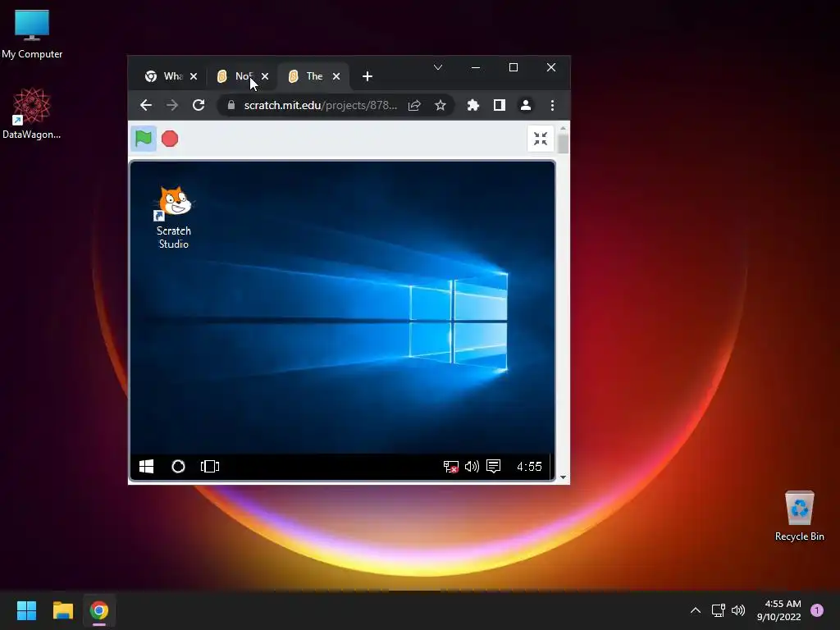The width and height of the screenshot is (840, 630).
Task: Share this page via the share icon
Action: pos(414,105)
